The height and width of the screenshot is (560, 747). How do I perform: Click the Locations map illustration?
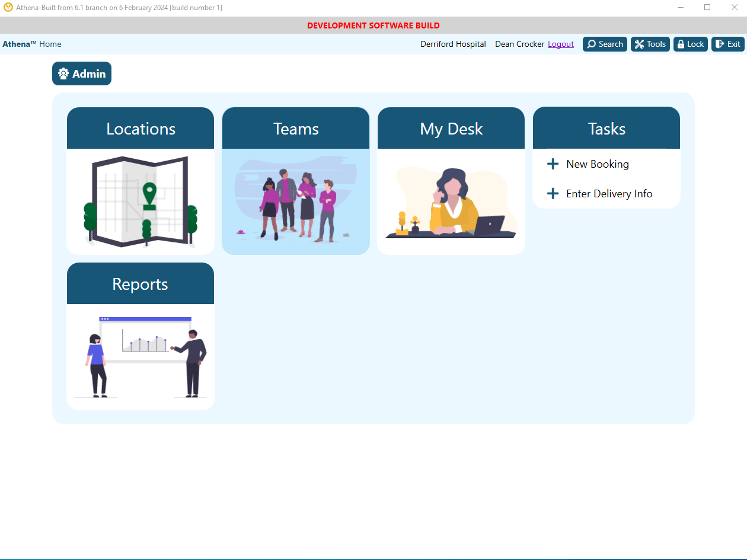[x=141, y=201]
